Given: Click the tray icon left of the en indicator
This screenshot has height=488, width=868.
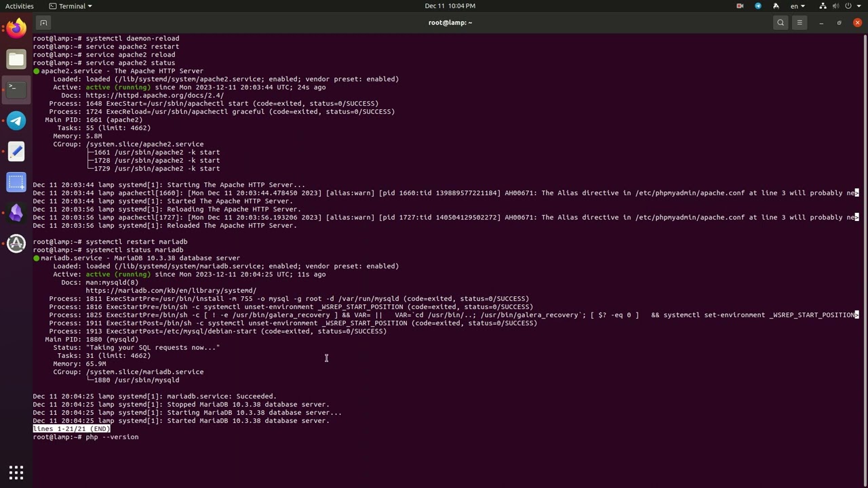Looking at the screenshot, I should (x=776, y=5).
